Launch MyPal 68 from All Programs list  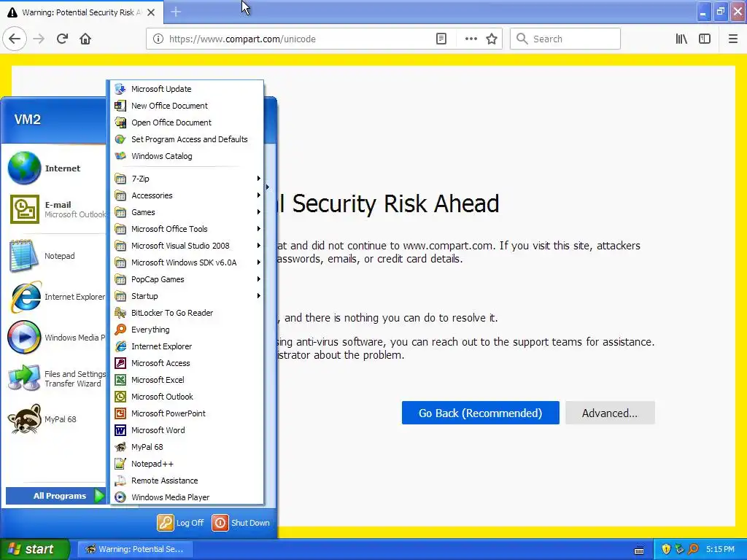pyautogui.click(x=187, y=447)
